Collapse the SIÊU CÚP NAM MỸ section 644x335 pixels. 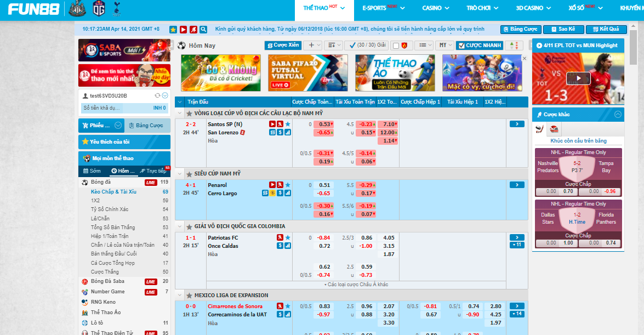click(x=179, y=174)
